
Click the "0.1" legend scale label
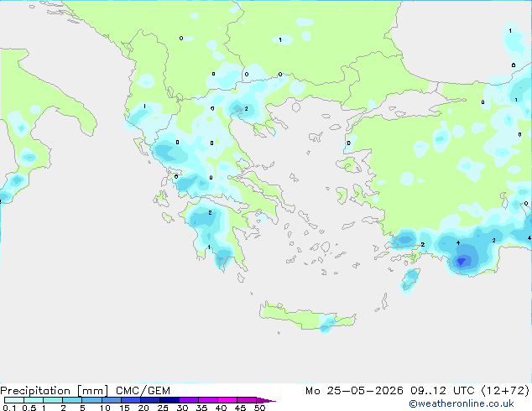point(9,408)
